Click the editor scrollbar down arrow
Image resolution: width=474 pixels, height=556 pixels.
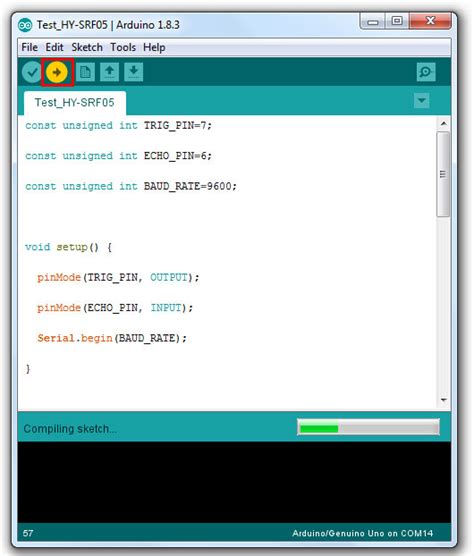pyautogui.click(x=444, y=400)
